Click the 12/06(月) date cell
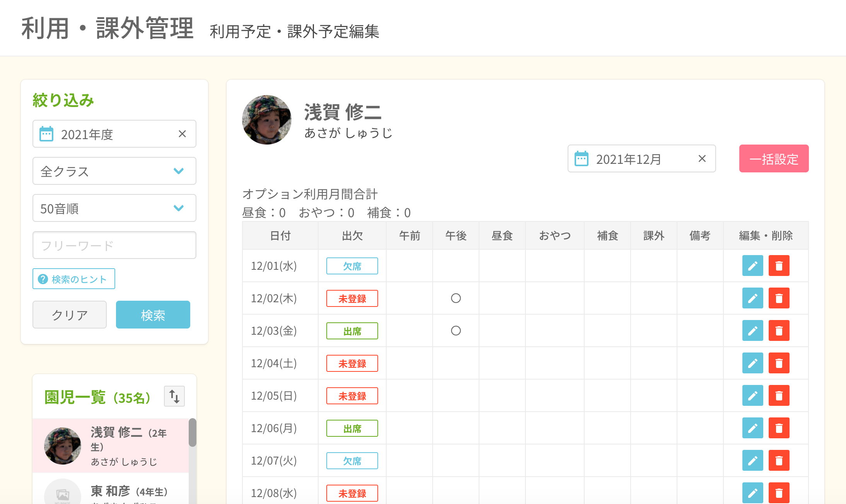 click(x=280, y=428)
